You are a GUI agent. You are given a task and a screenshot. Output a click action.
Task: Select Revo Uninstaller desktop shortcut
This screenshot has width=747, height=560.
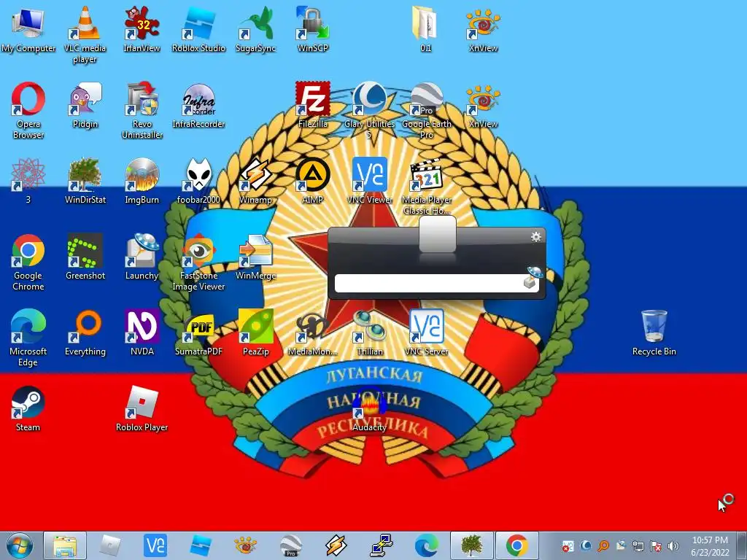pos(142,111)
